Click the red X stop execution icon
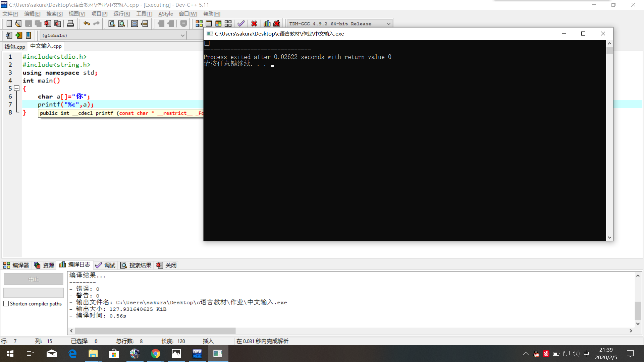 click(254, 23)
